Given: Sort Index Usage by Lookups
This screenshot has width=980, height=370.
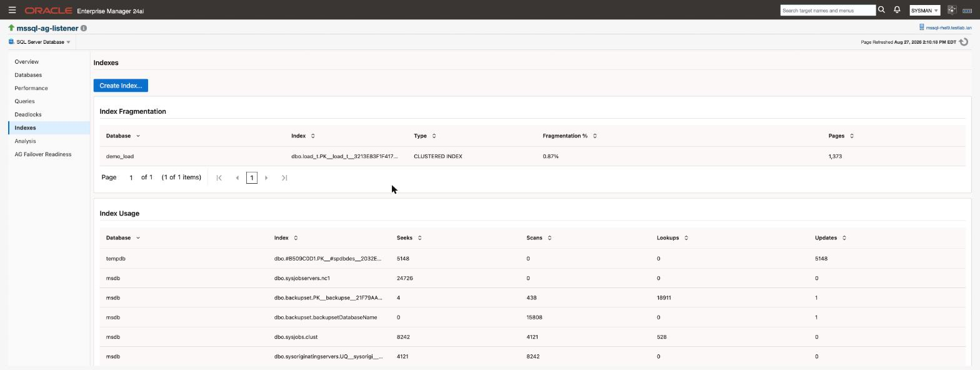Looking at the screenshot, I should (686, 237).
